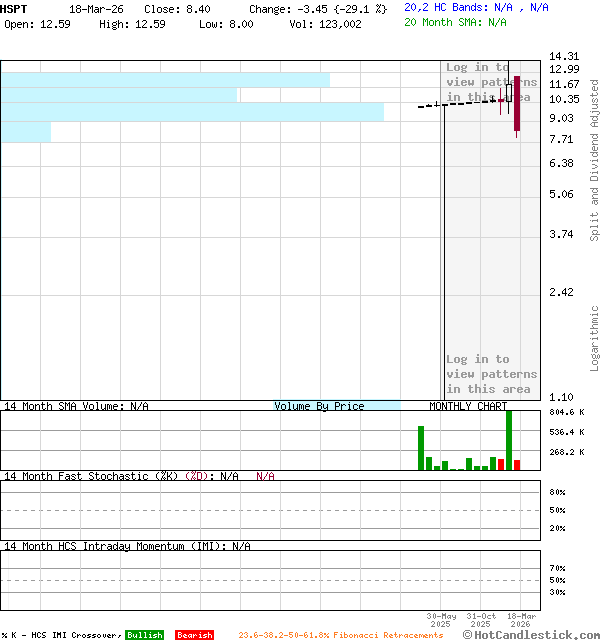The width and height of the screenshot is (600, 640).
Task: Click the '14 Month HCS Intraday Momentum' title
Action: pyautogui.click(x=108, y=546)
